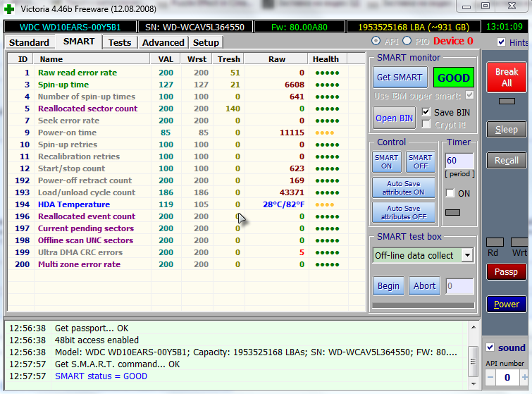
Task: Click the Get SMART button
Action: point(399,78)
